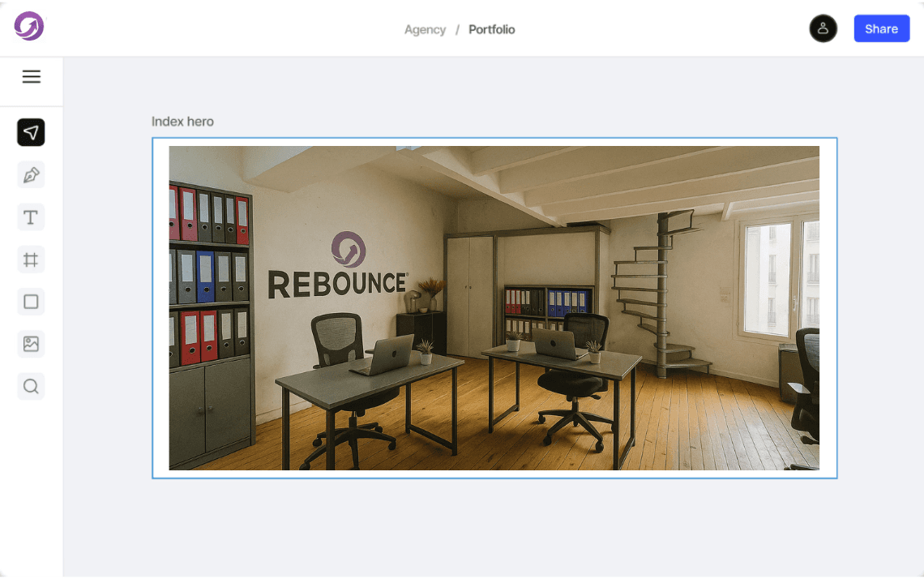The width and height of the screenshot is (924, 579).
Task: Click the Share button
Action: pos(882,28)
